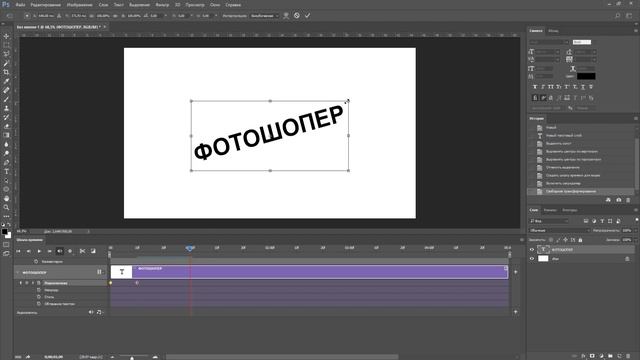Open the Изображение menu

tap(80, 5)
